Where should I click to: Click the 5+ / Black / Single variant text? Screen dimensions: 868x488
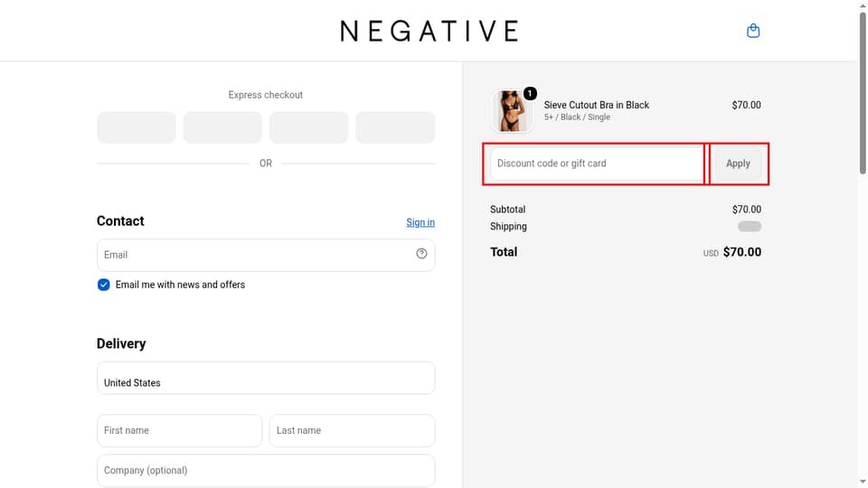pyautogui.click(x=577, y=117)
